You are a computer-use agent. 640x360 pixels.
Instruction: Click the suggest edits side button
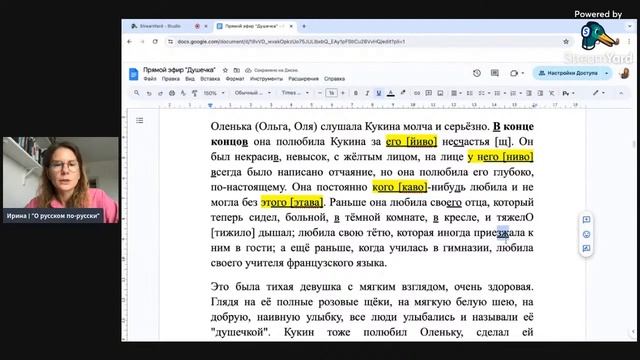coord(586,248)
